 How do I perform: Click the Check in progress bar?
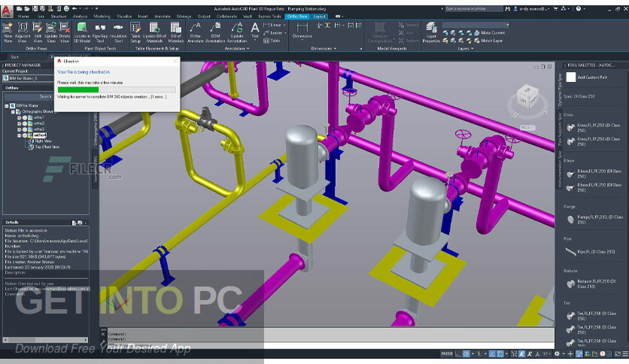click(x=117, y=89)
